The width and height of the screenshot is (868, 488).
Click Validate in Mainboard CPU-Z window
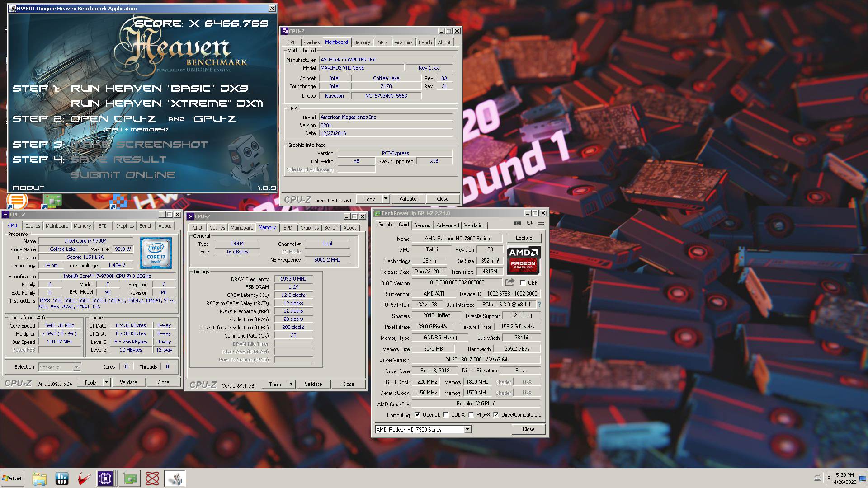[408, 199]
